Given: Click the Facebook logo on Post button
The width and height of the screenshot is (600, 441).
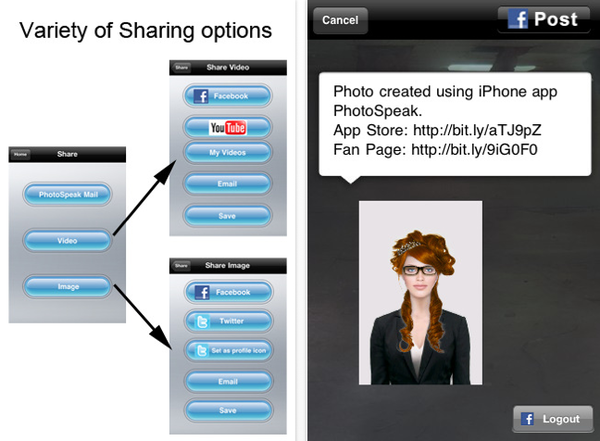Looking at the screenshot, I should 518,19.
